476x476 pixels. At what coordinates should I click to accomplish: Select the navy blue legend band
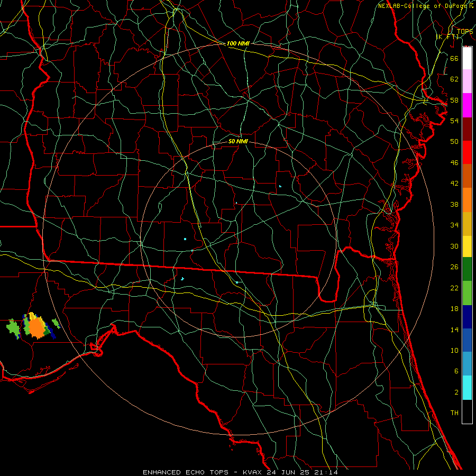tap(467, 317)
